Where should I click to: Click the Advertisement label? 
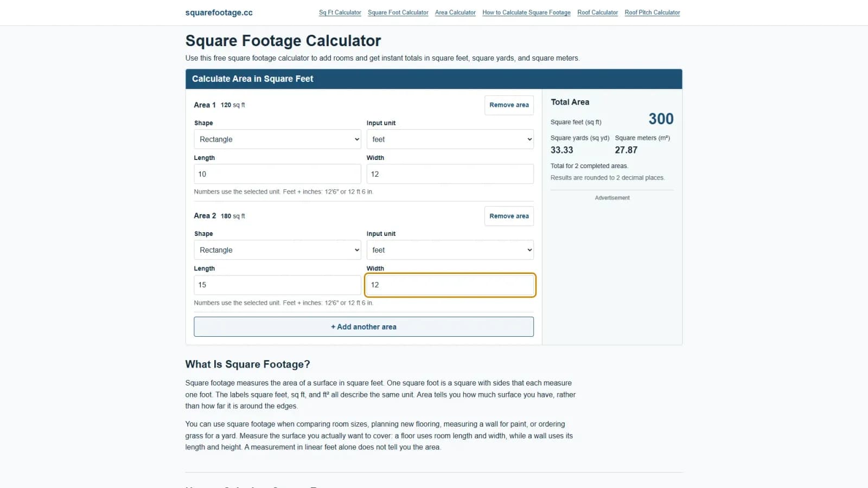click(x=612, y=198)
